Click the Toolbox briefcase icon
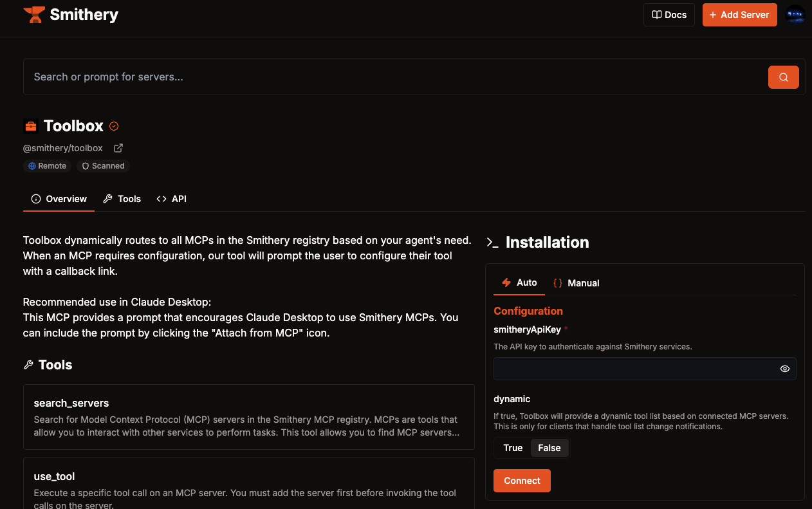This screenshot has height=509, width=812. pos(31,126)
